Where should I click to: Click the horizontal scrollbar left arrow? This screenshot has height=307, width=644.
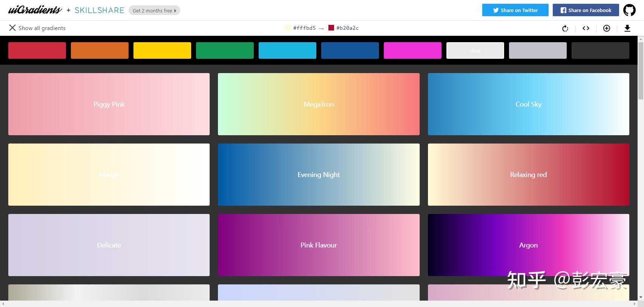click(3, 304)
